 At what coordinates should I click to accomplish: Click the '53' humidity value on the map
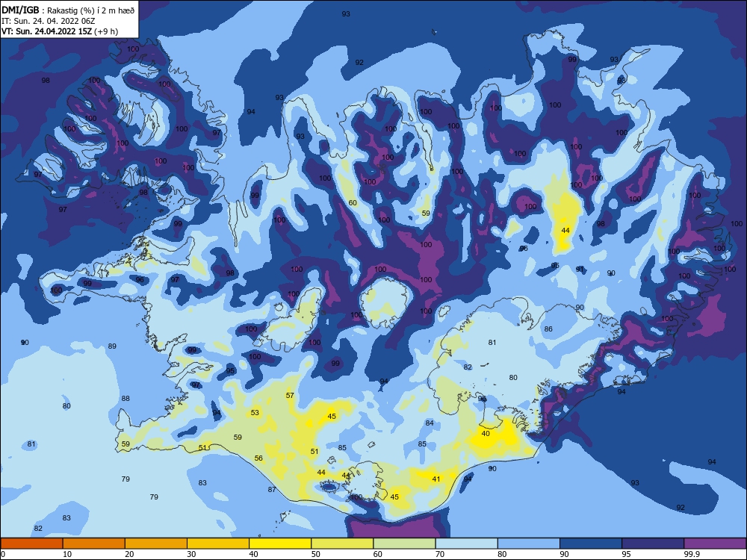pyautogui.click(x=255, y=413)
